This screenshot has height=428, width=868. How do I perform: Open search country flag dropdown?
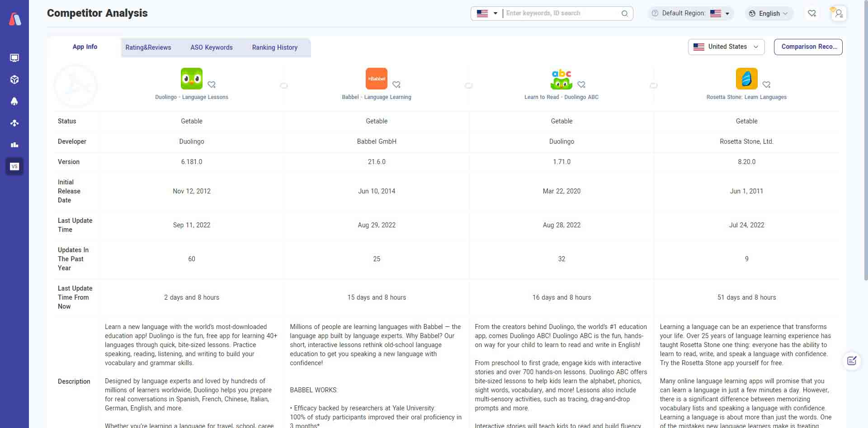[487, 14]
